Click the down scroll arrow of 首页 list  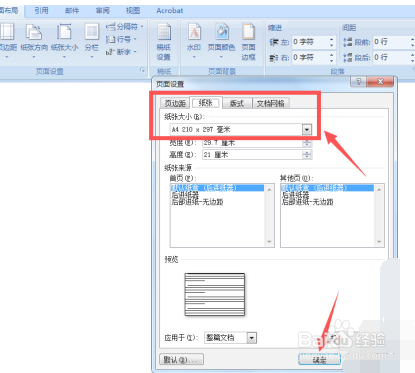[269, 242]
